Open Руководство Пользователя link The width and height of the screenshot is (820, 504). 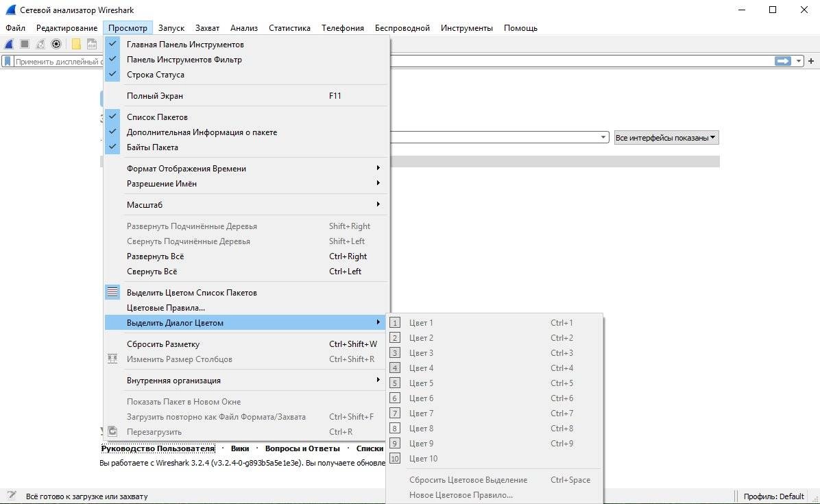click(x=158, y=448)
